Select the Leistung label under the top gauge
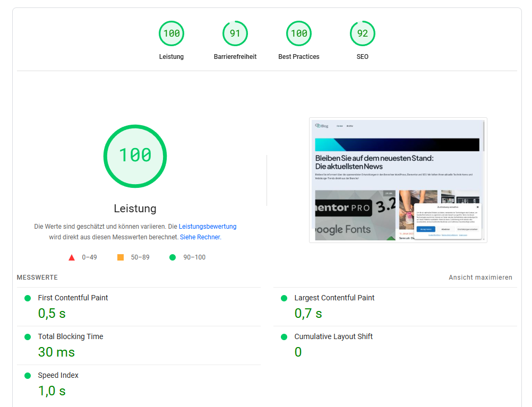The image size is (532, 407). tap(171, 56)
